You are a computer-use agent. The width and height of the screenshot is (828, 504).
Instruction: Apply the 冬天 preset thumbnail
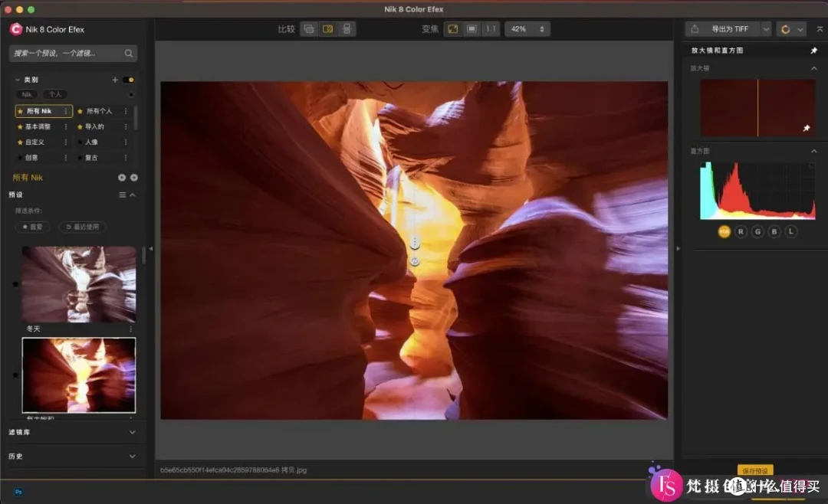pyautogui.click(x=79, y=284)
